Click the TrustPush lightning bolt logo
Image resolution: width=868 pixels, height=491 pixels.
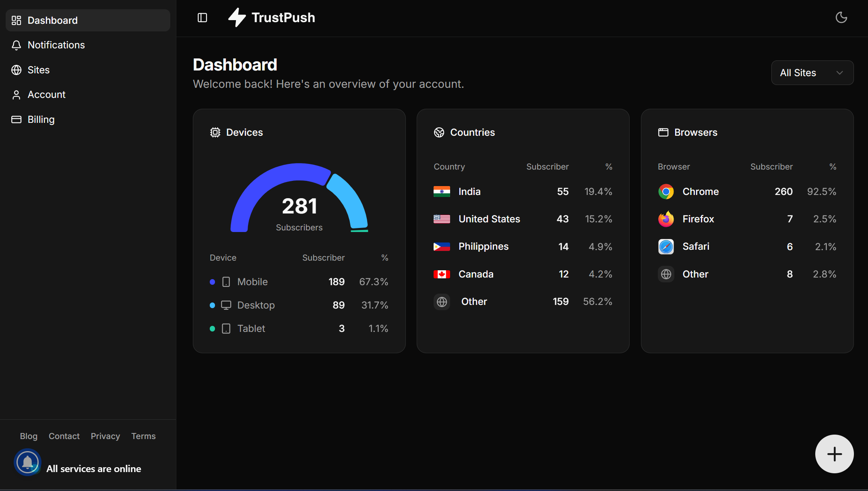(237, 18)
